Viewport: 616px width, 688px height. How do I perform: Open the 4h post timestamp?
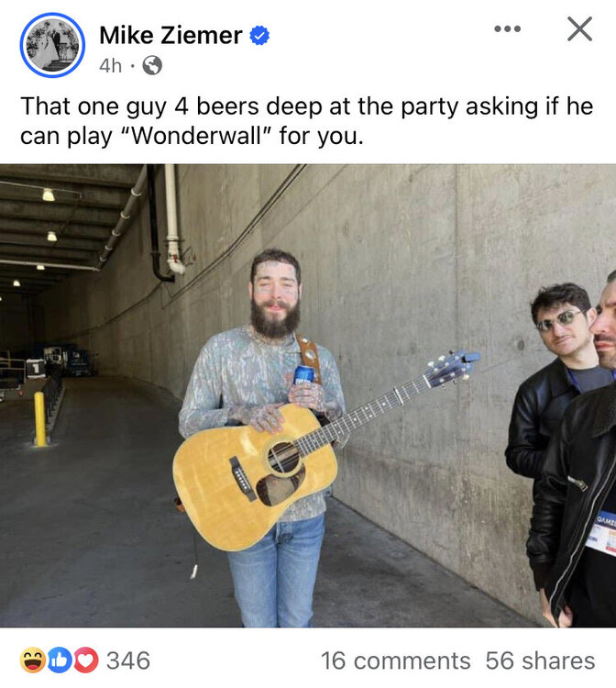tap(110, 66)
